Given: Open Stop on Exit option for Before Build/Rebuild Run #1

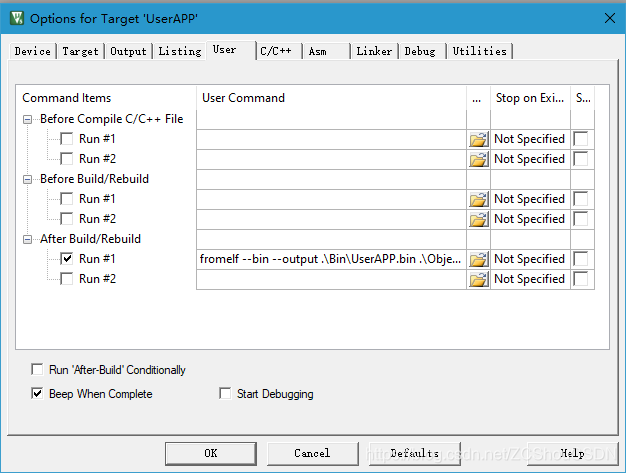Looking at the screenshot, I should pos(530,199).
